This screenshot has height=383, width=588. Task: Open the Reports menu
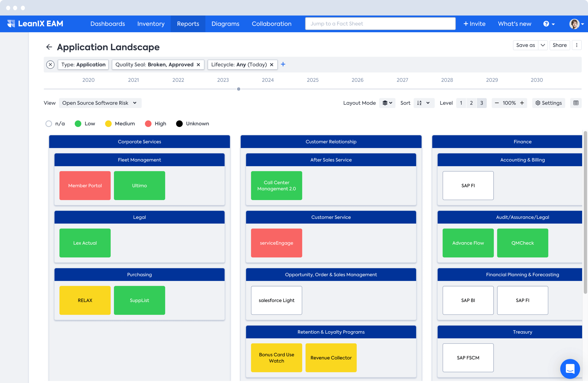(x=188, y=24)
